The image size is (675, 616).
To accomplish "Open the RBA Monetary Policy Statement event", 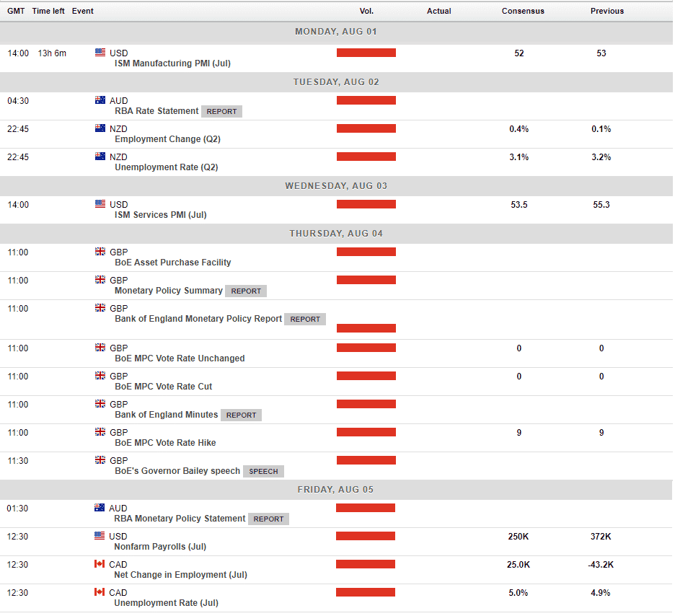I will coord(180,519).
